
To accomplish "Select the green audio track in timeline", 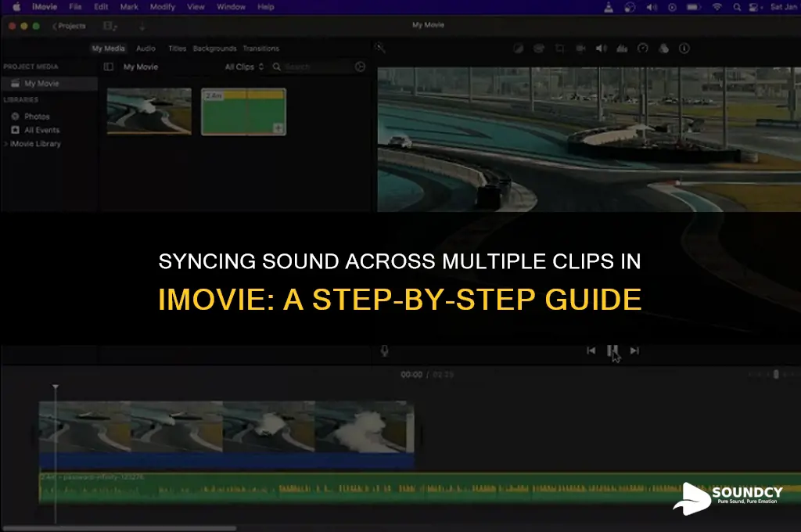I will tap(420, 488).
